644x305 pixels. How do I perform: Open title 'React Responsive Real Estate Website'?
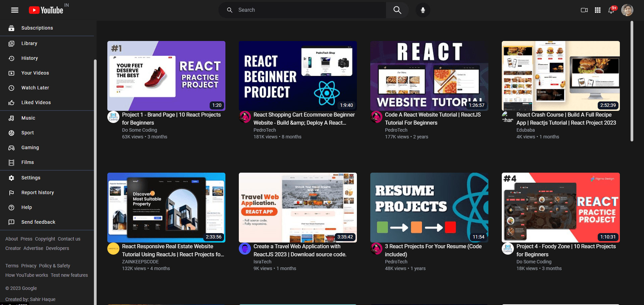tap(173, 250)
